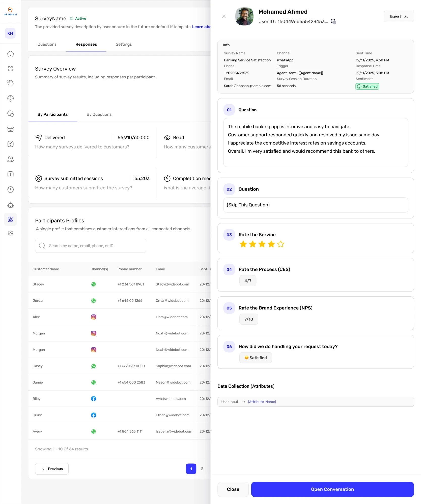Click the Satisfied sentiment badge in Info
Image resolution: width=421 pixels, height=504 pixels.
point(367,86)
